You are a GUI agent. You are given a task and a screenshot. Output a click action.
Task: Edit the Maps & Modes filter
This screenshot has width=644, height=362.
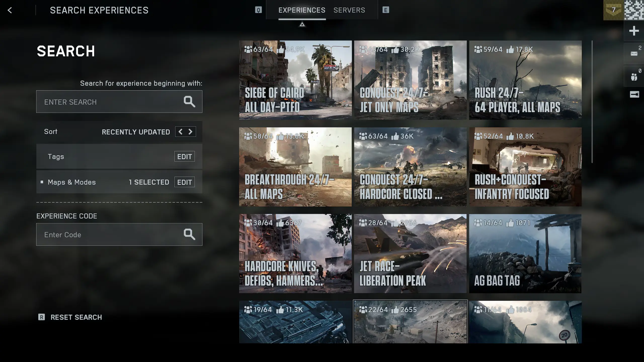[x=184, y=182]
